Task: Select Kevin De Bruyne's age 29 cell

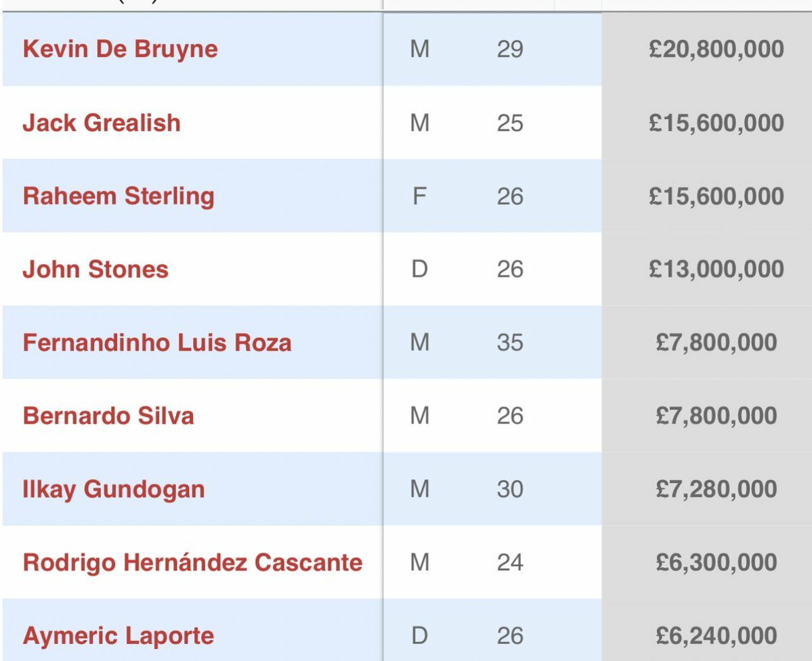Action: point(510,49)
